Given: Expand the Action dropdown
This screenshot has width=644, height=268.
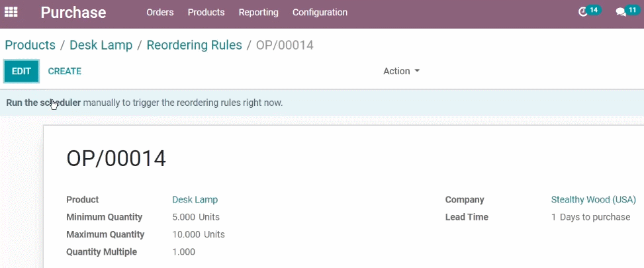Looking at the screenshot, I should tap(401, 71).
